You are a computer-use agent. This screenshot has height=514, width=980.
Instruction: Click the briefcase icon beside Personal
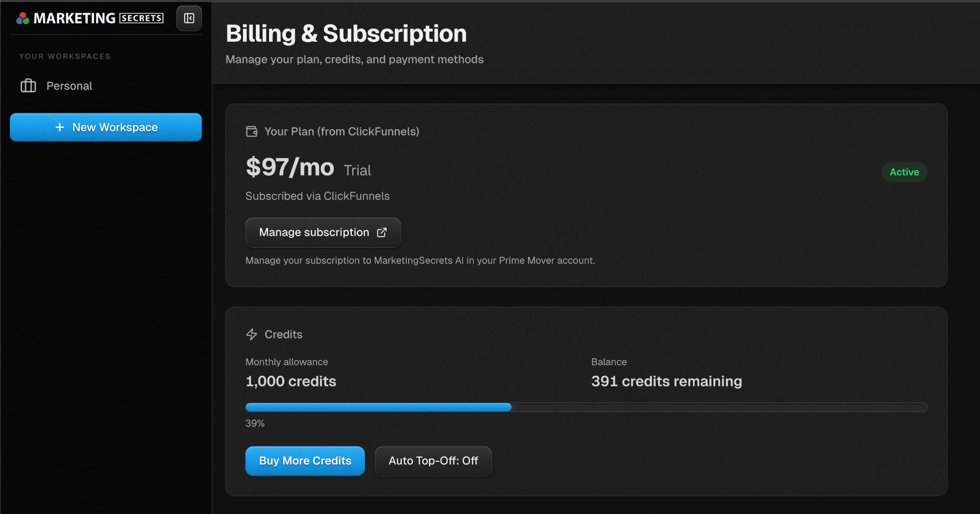pyautogui.click(x=28, y=86)
